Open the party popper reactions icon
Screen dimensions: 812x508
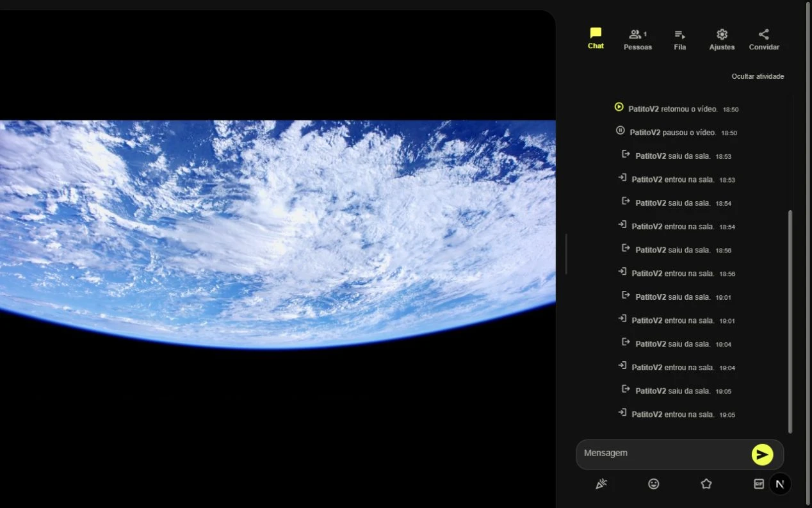pos(601,484)
